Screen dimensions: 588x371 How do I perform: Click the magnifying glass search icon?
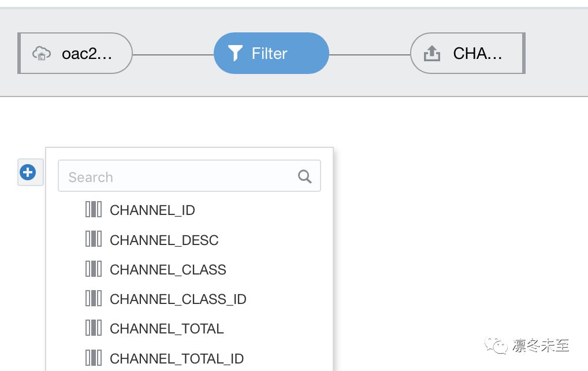304,176
